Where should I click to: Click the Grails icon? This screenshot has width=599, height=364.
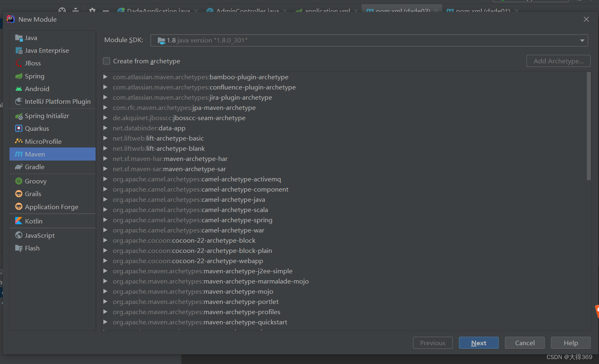19,194
